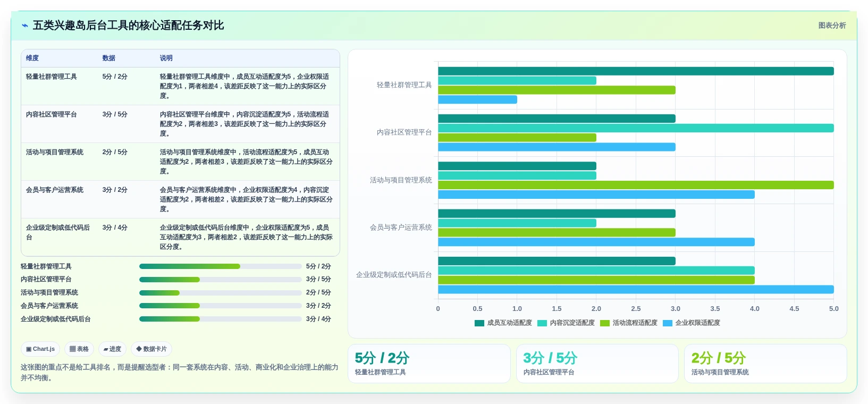Click 轻量社群管理工具 成员互动适配度 bar in chart
This screenshot has width=868, height=404.
pyautogui.click(x=636, y=71)
